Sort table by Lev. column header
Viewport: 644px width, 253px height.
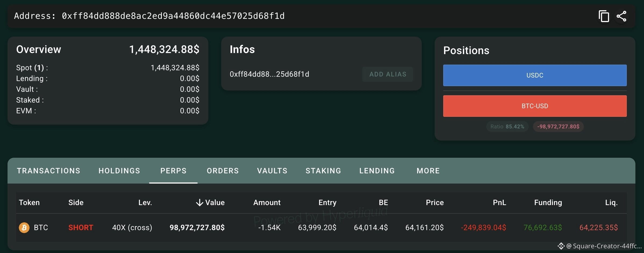tap(145, 202)
